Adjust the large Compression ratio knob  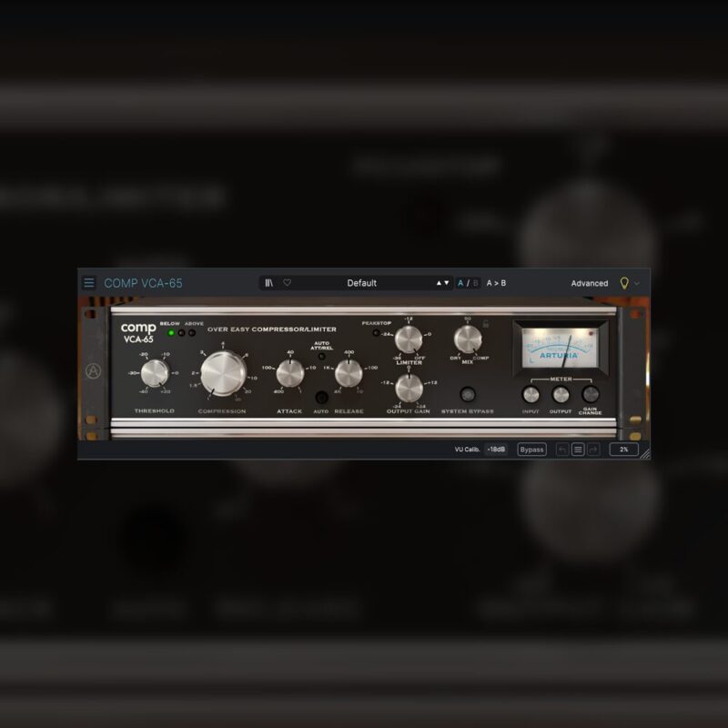pos(223,373)
